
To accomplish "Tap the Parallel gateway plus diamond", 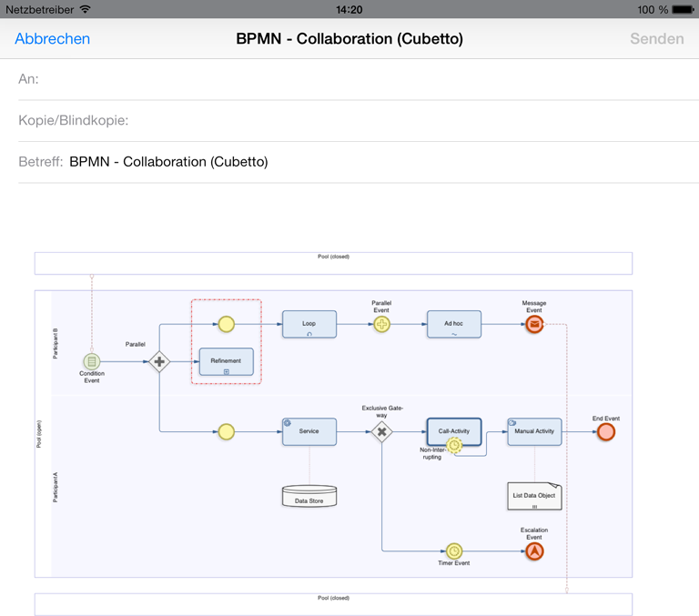I will (x=159, y=361).
